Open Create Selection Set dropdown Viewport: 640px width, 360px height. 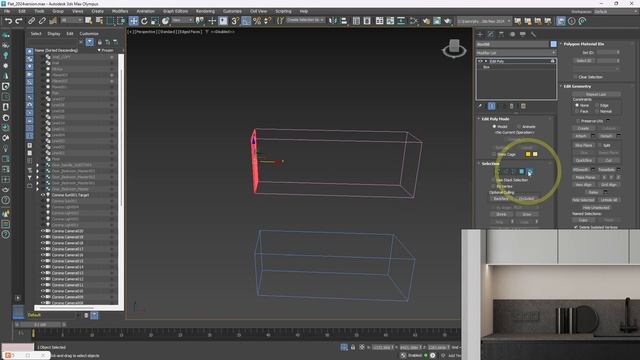(x=305, y=20)
